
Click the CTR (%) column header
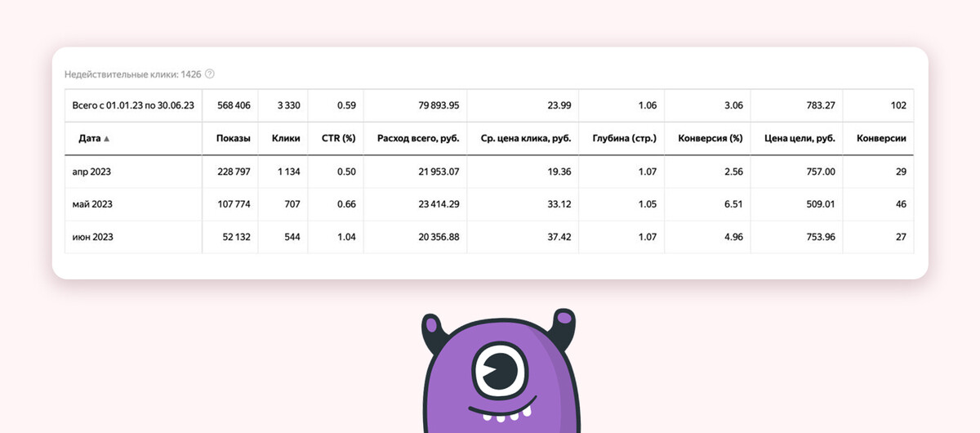tap(339, 138)
